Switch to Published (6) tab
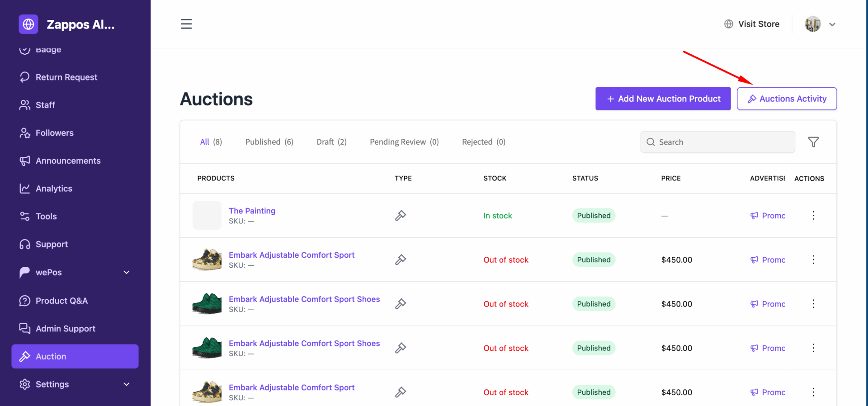868x406 pixels. click(269, 142)
